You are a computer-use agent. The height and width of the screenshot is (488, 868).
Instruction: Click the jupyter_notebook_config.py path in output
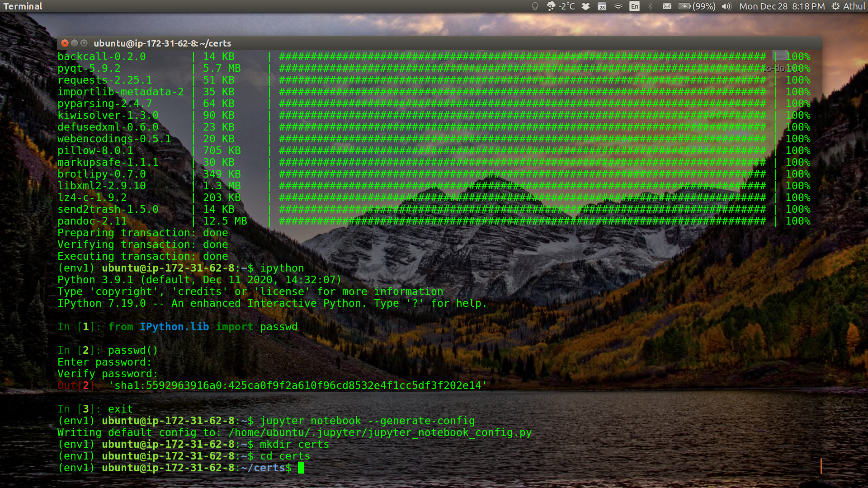380,432
